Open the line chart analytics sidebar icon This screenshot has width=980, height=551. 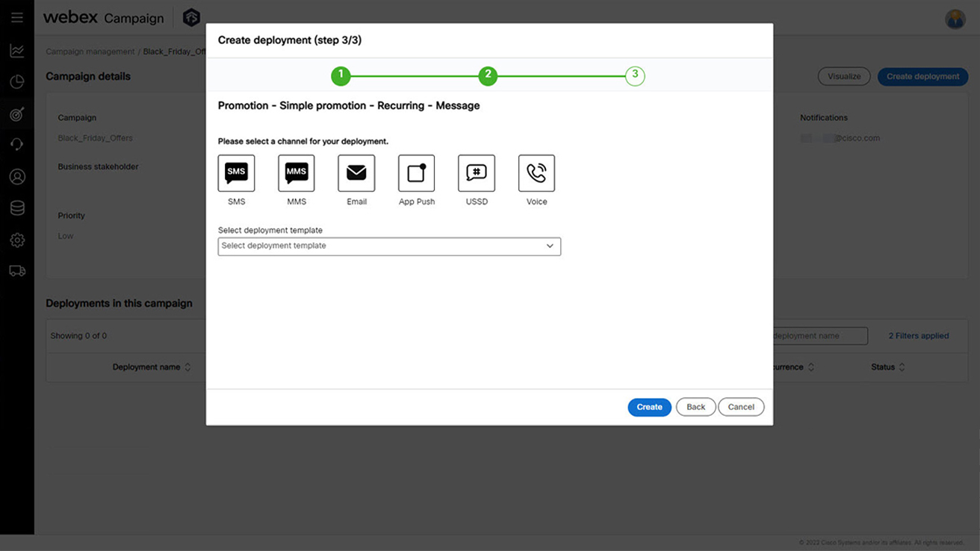click(x=17, y=51)
